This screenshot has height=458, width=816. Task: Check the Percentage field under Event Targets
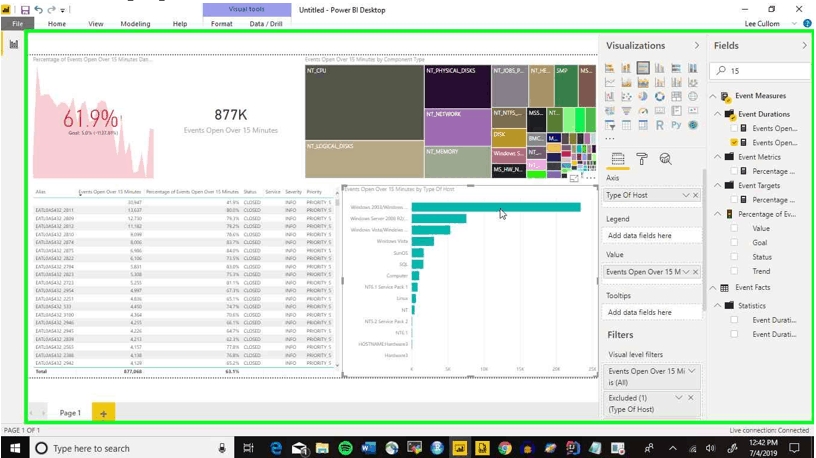click(x=734, y=199)
